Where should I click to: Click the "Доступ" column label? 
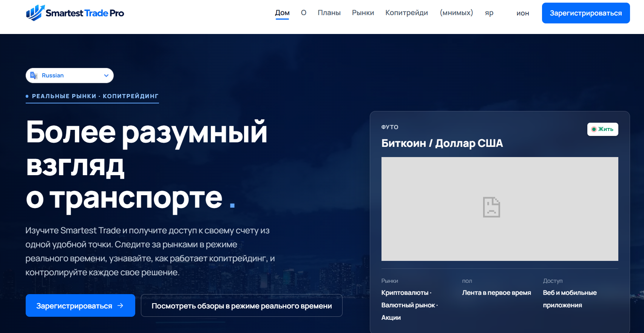click(x=553, y=281)
